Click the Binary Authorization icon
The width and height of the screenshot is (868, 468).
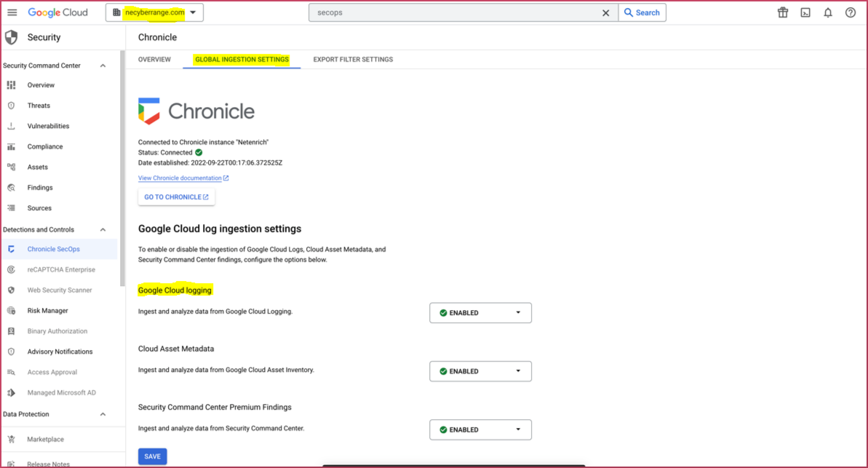(x=11, y=331)
